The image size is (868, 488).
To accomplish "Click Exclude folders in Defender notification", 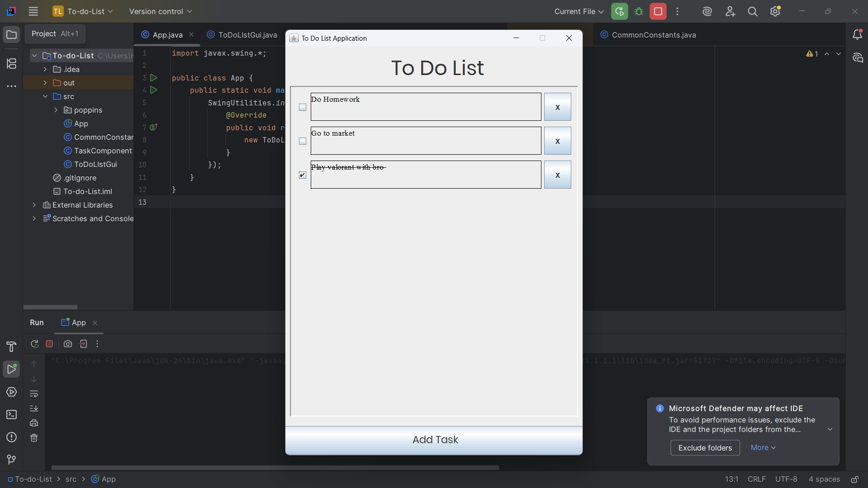I will 705,448.
